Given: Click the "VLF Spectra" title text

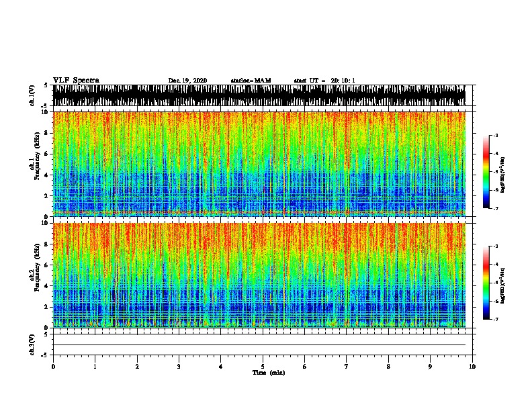Looking at the screenshot, I should [x=76, y=81].
